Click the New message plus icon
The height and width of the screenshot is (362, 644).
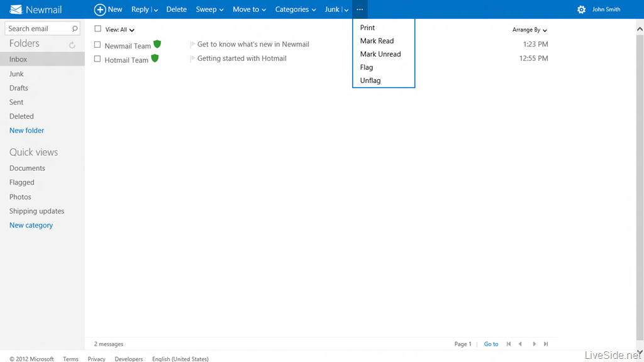click(x=99, y=9)
